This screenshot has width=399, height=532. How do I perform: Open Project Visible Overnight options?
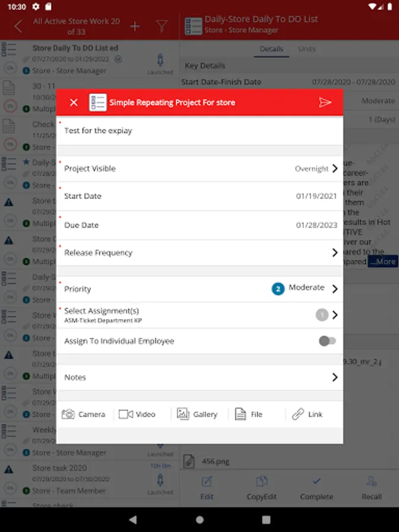point(200,168)
